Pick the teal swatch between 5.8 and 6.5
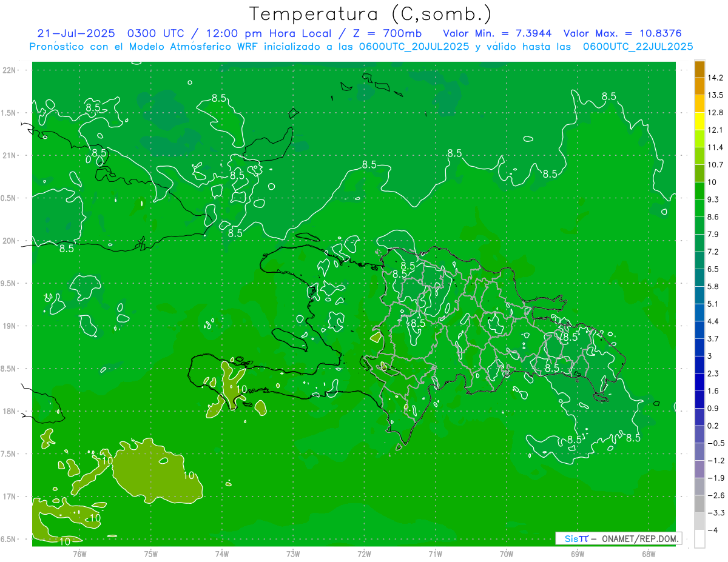The image size is (728, 562). point(699,278)
